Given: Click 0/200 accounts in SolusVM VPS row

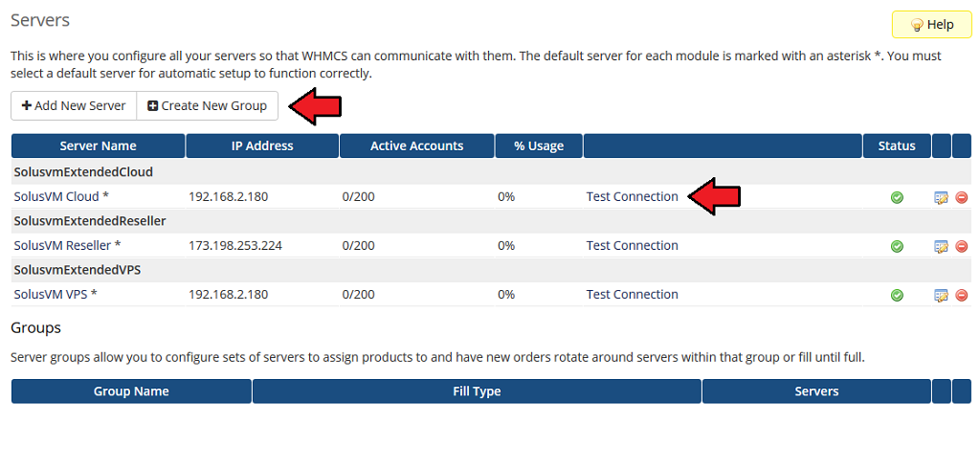Looking at the screenshot, I should 359,294.
